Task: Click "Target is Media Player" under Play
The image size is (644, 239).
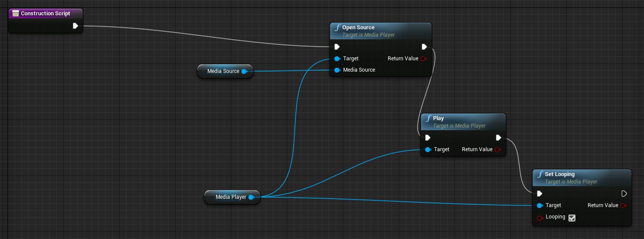Action: (459, 126)
